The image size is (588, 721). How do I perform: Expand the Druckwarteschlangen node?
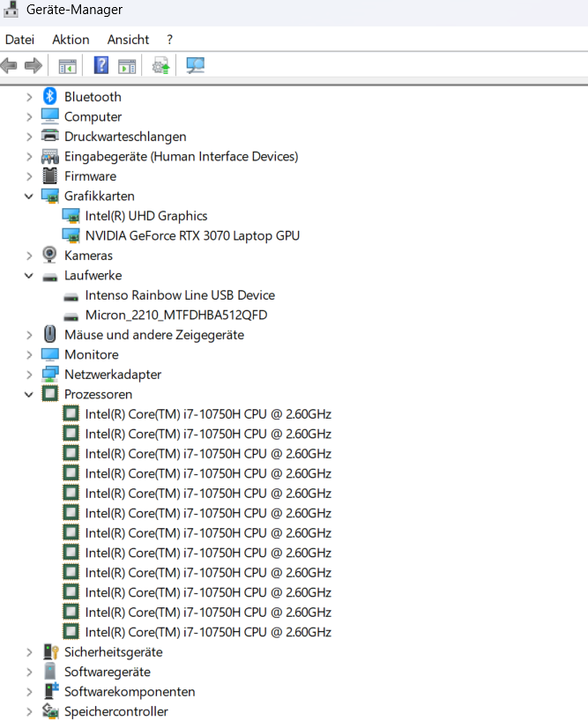click(x=29, y=137)
